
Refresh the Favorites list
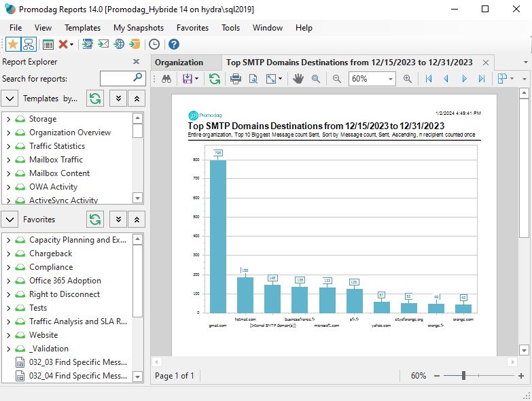tap(95, 220)
